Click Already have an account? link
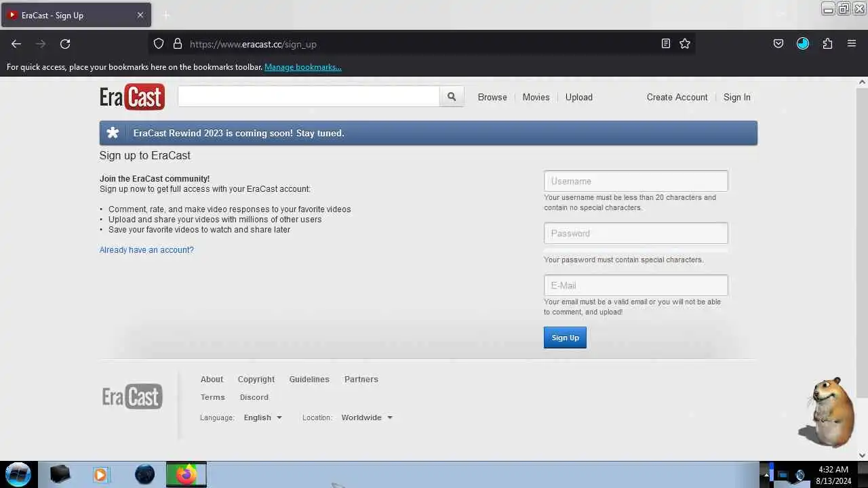Viewport: 868px width, 488px height. (146, 250)
